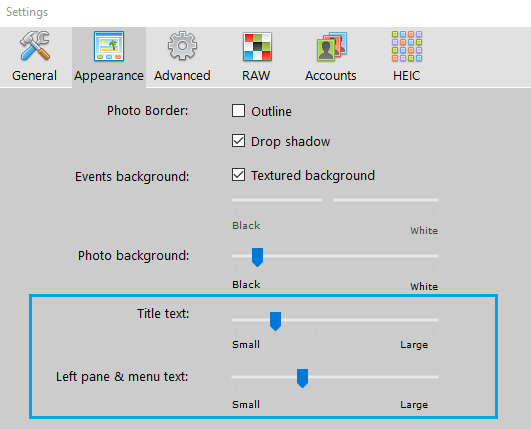531x429 pixels.
Task: Open Advanced settings gear icon
Action: tap(182, 46)
